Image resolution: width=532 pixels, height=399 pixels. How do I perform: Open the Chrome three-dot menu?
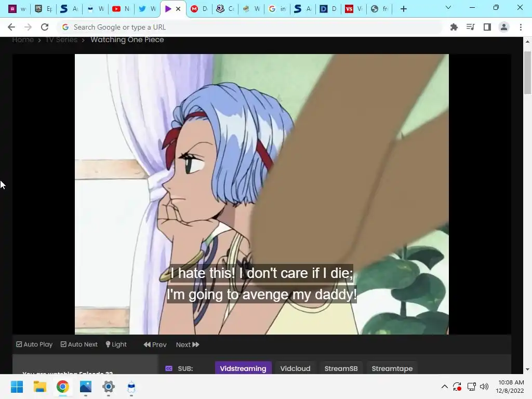[521, 27]
